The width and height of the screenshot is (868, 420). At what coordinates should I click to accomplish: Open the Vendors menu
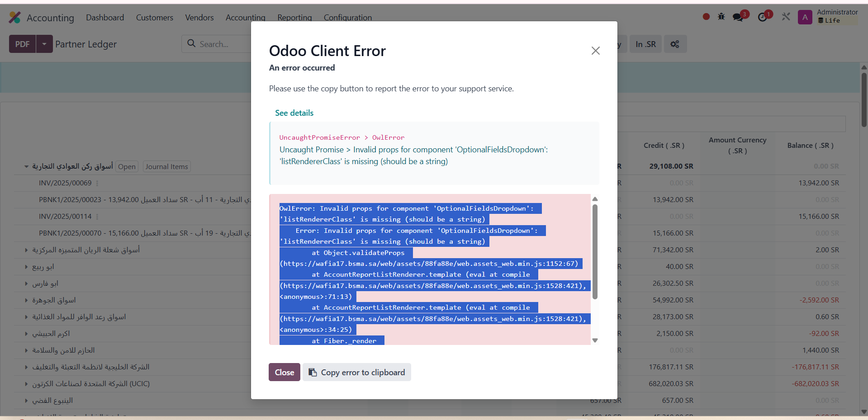pos(199,18)
